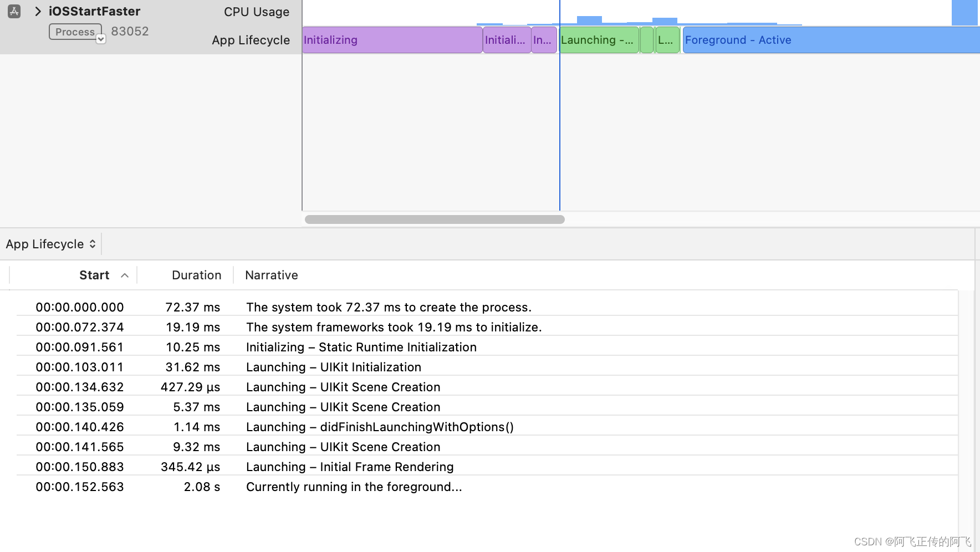
Task: Sort by the Start column header
Action: [94, 275]
